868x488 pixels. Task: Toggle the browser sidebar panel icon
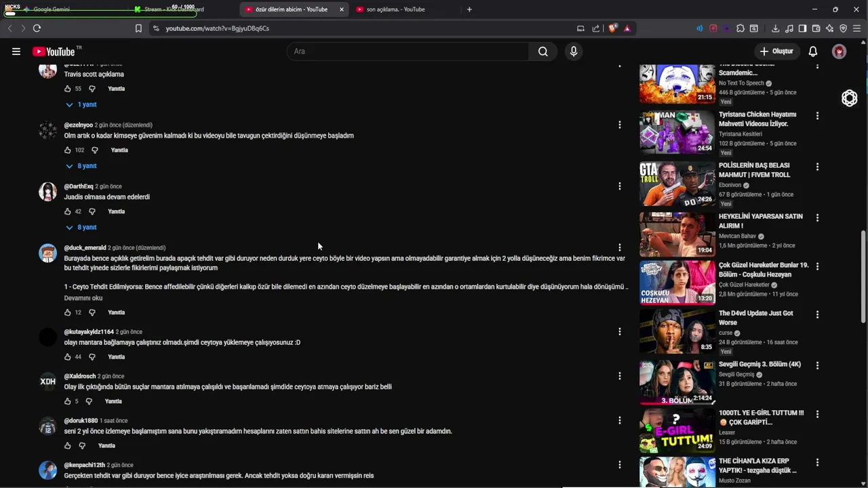(x=802, y=28)
